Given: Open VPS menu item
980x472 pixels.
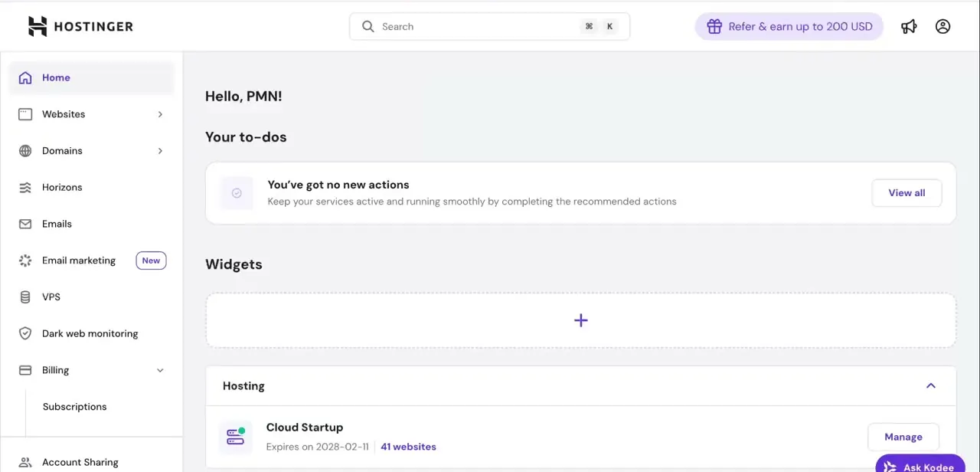Looking at the screenshot, I should click(91, 297).
